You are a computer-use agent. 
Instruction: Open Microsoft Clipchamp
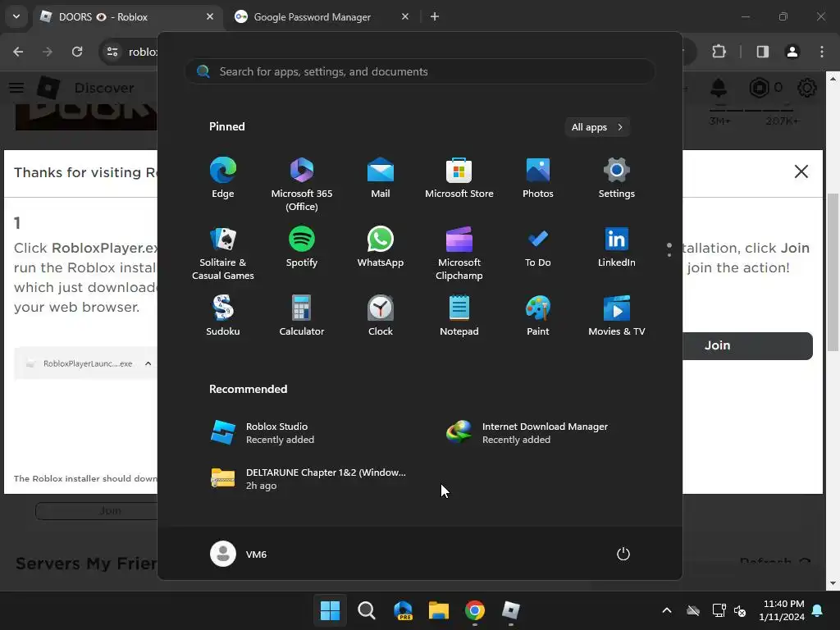pos(459,253)
